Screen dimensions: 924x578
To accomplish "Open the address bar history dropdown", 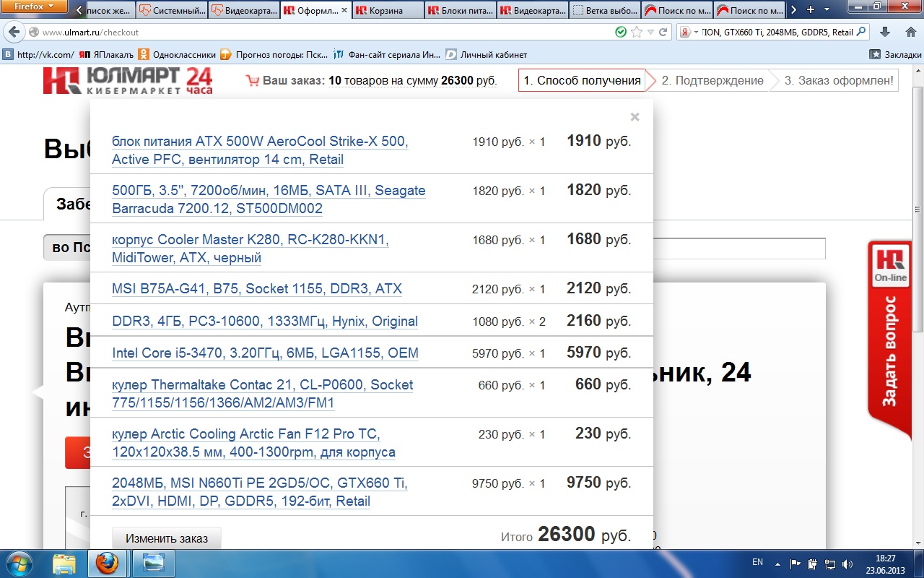I will click(x=650, y=33).
